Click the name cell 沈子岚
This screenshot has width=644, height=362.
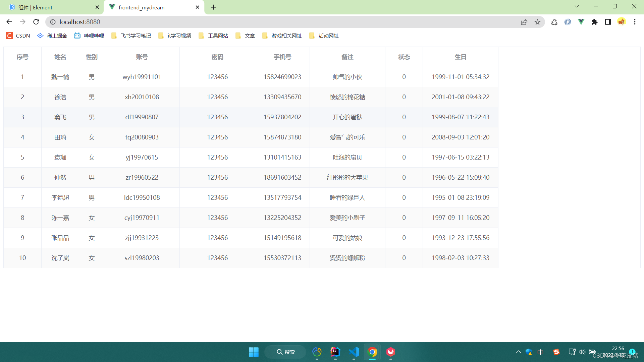click(x=60, y=258)
